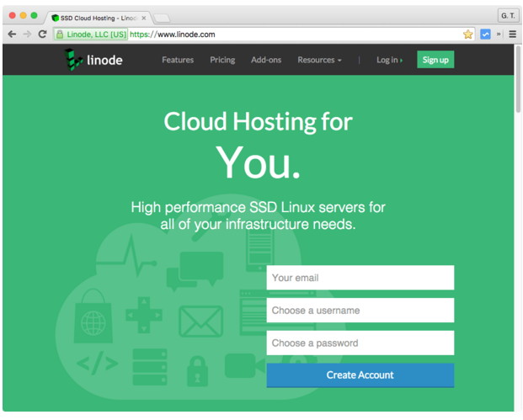
Task: Click the Linode logo in the header
Action: pyautogui.click(x=93, y=60)
